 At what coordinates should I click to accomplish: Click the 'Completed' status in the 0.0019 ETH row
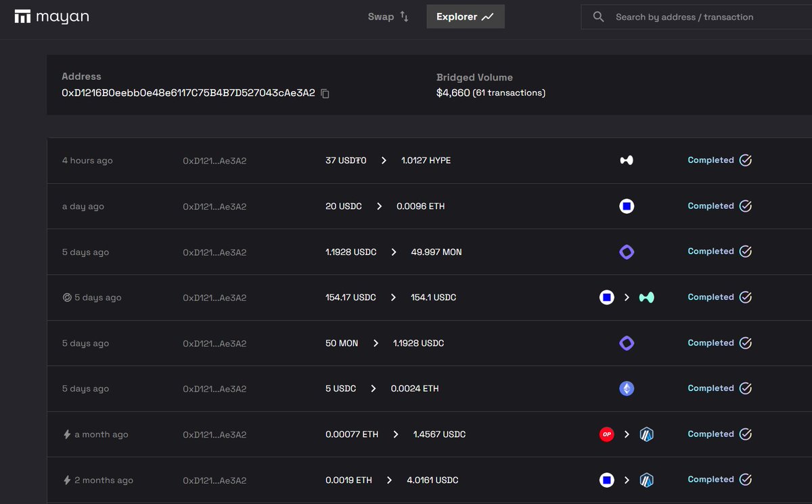tap(710, 480)
